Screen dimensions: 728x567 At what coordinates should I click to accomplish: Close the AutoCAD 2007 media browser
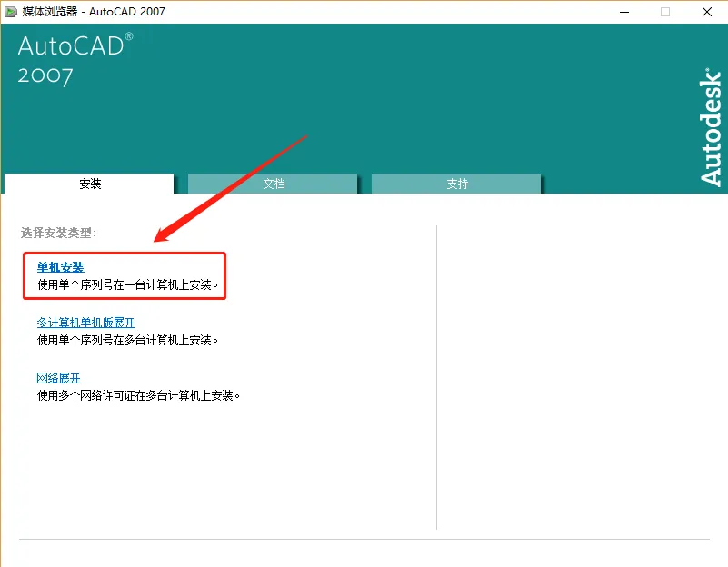click(707, 12)
